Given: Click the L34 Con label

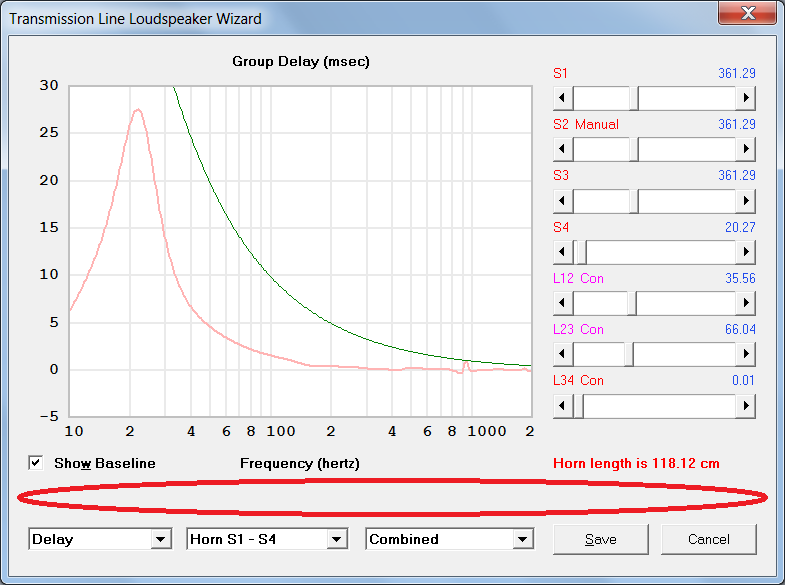Looking at the screenshot, I should coord(578,380).
